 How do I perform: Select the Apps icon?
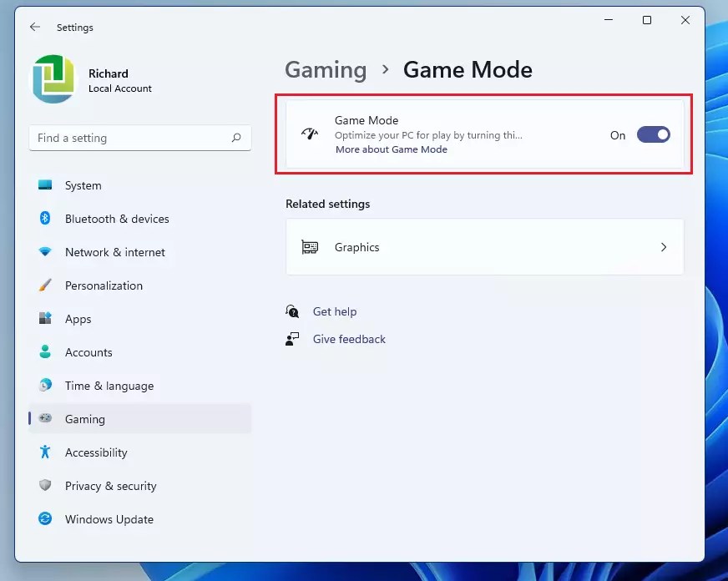pos(44,319)
